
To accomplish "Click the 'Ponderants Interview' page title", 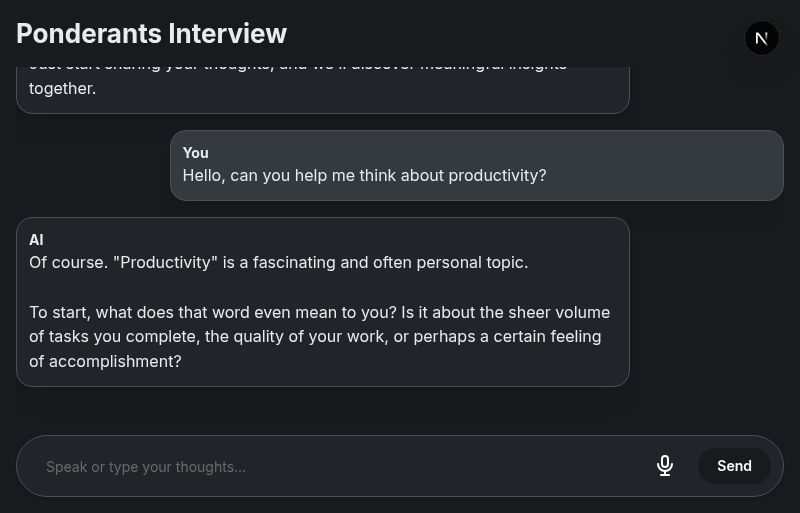I will pos(151,33).
